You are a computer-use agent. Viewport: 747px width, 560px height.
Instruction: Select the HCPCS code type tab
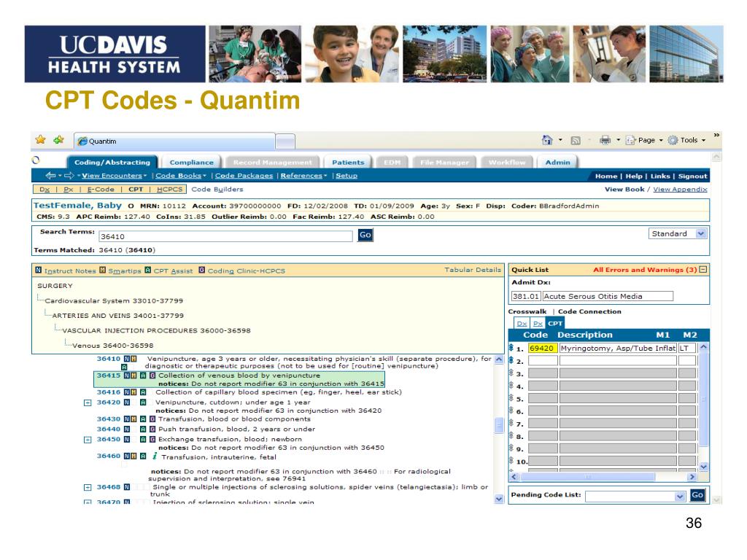[x=169, y=190]
